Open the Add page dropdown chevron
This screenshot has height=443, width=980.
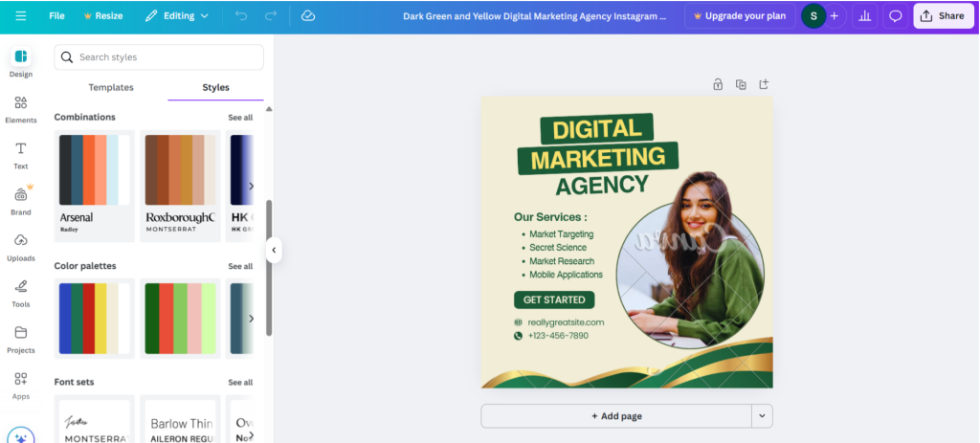point(762,416)
